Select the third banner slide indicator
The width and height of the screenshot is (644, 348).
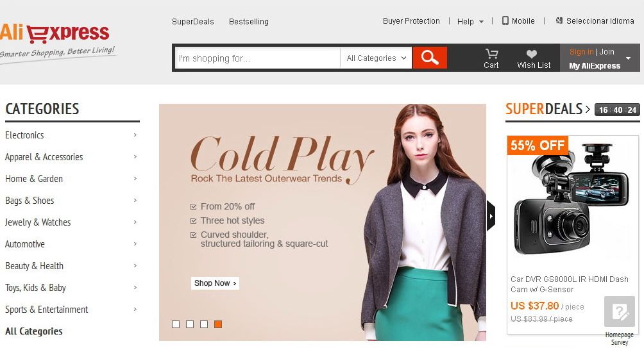tap(204, 324)
